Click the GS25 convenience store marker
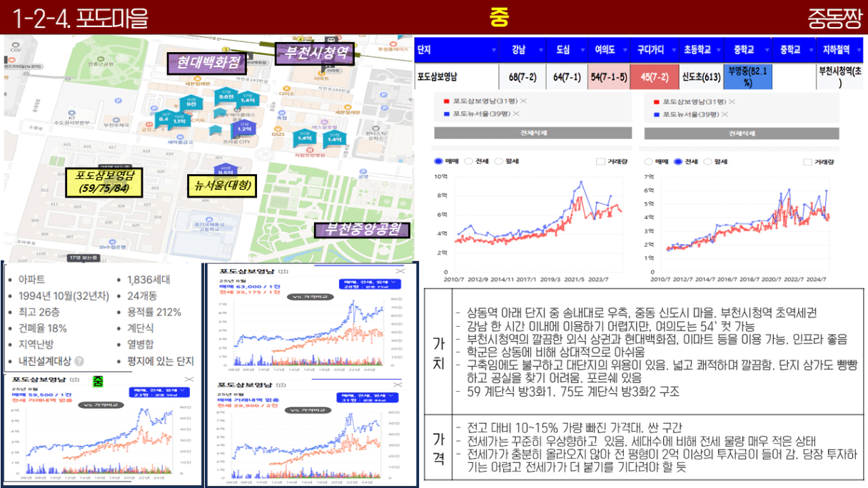This screenshot has height=488, width=868. point(278,131)
